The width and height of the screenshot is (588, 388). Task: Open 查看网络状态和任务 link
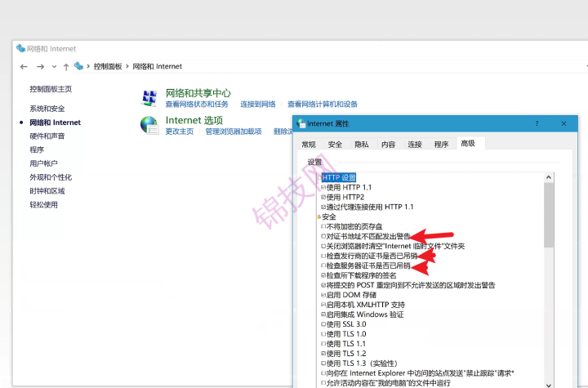[197, 105]
